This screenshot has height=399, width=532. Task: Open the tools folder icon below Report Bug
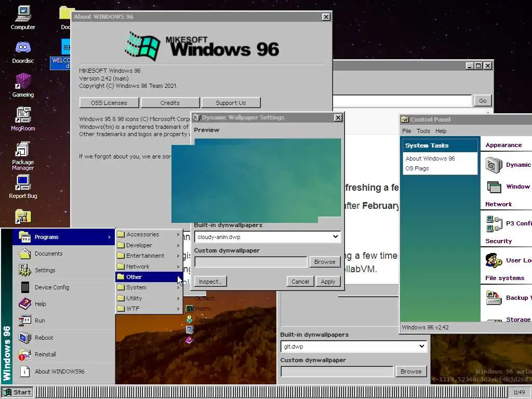coord(23,216)
